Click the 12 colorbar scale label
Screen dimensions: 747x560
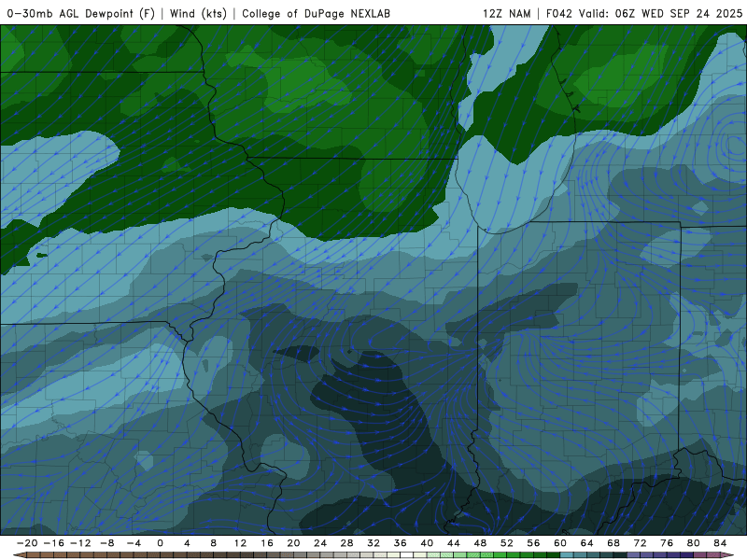point(240,543)
